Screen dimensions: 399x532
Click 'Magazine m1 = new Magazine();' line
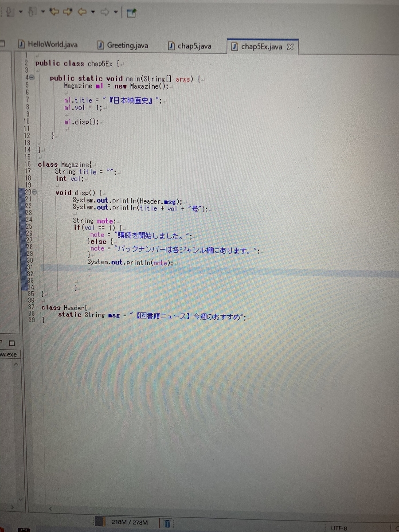[116, 86]
